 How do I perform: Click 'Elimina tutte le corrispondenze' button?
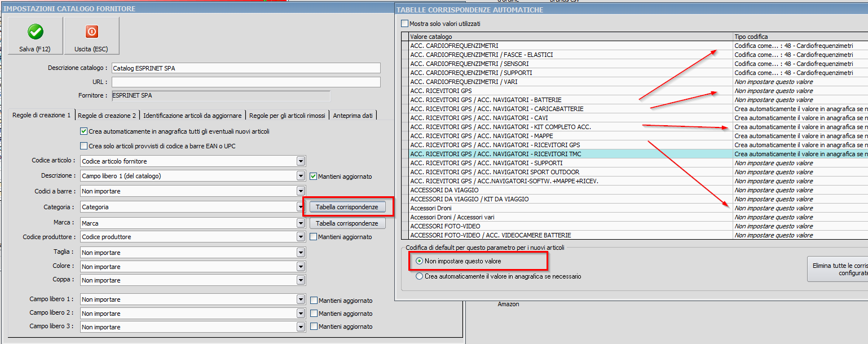pos(838,269)
